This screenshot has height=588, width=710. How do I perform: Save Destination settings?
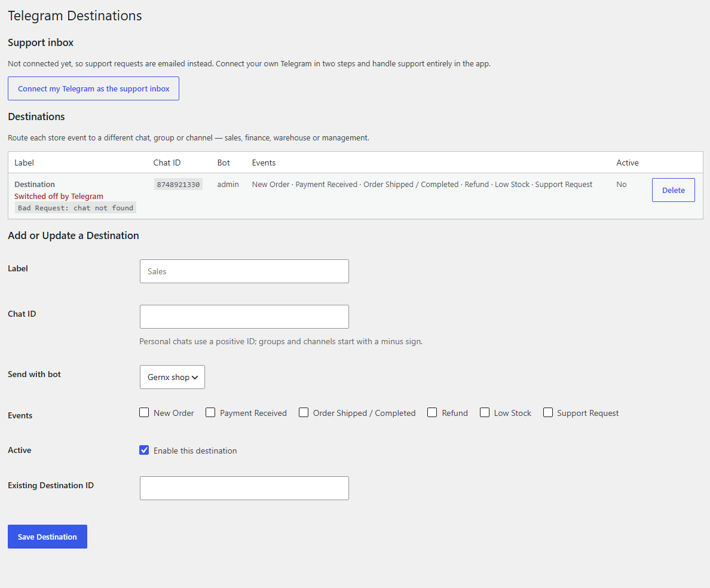click(47, 537)
